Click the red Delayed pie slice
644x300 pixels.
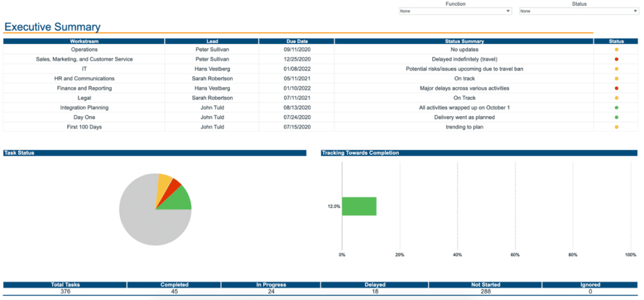point(174,187)
